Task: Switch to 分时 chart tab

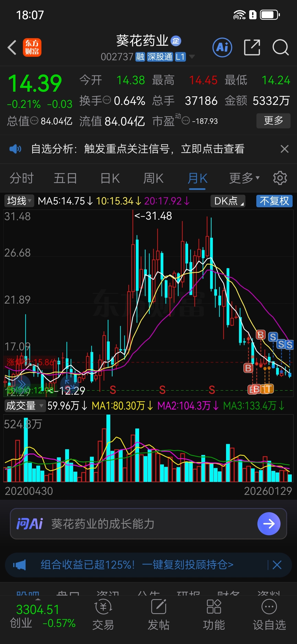Action: pyautogui.click(x=21, y=178)
